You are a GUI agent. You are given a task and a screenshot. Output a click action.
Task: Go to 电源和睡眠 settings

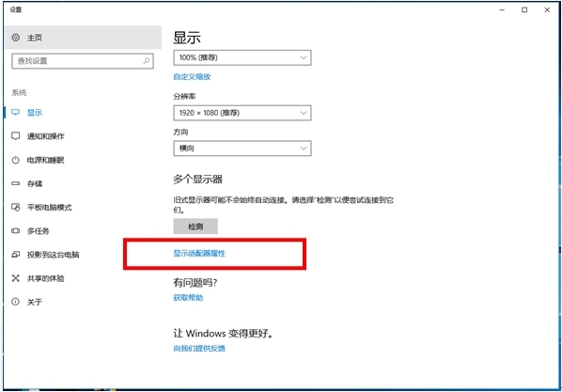tap(83, 160)
